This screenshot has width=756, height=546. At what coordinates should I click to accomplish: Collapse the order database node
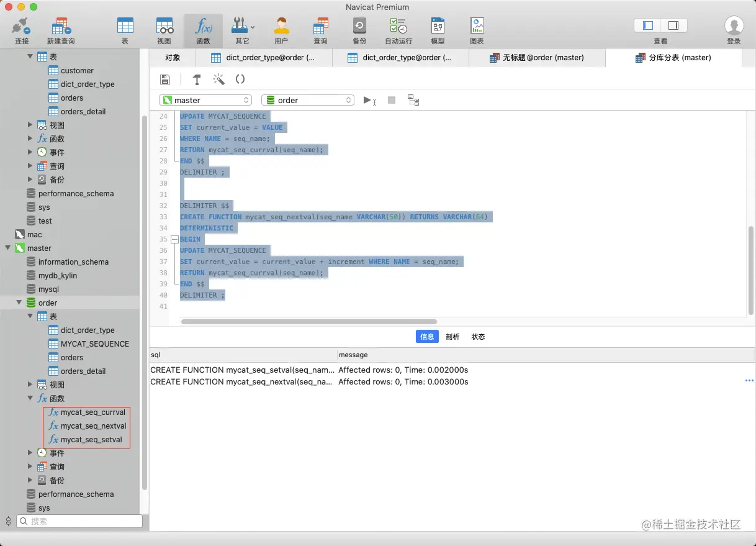click(x=19, y=303)
